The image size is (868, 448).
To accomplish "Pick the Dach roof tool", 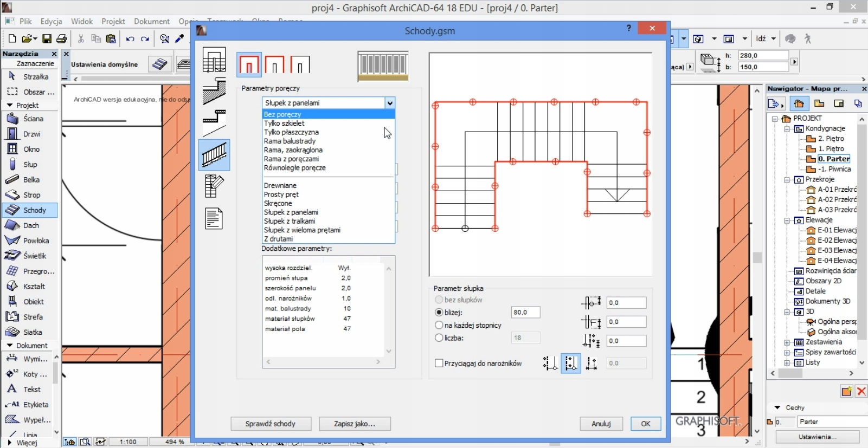I will pyautogui.click(x=30, y=225).
